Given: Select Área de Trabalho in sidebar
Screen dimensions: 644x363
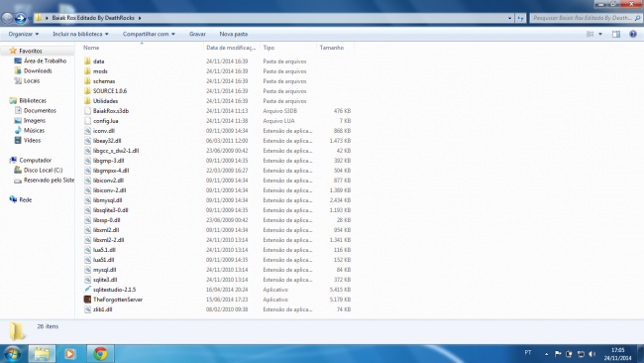Looking at the screenshot, I should [45, 60].
